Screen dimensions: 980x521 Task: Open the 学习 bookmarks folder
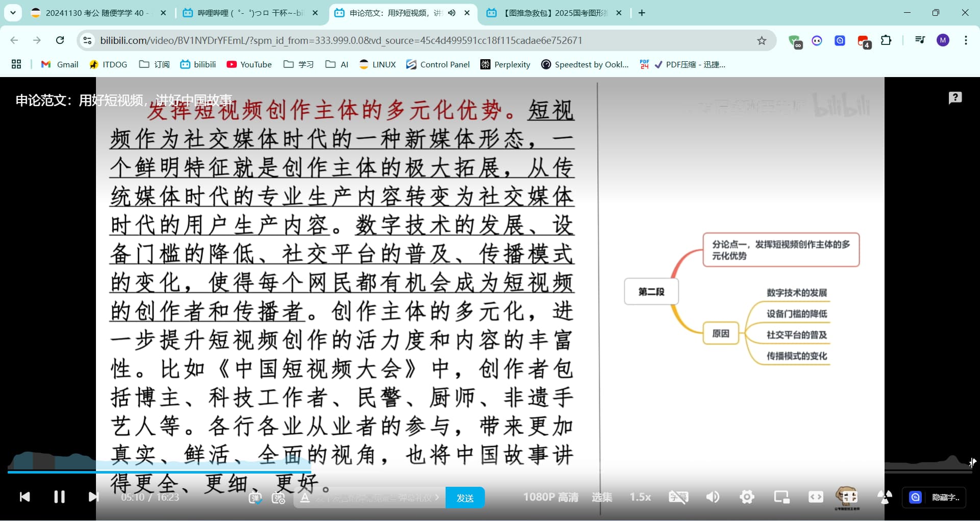[299, 64]
